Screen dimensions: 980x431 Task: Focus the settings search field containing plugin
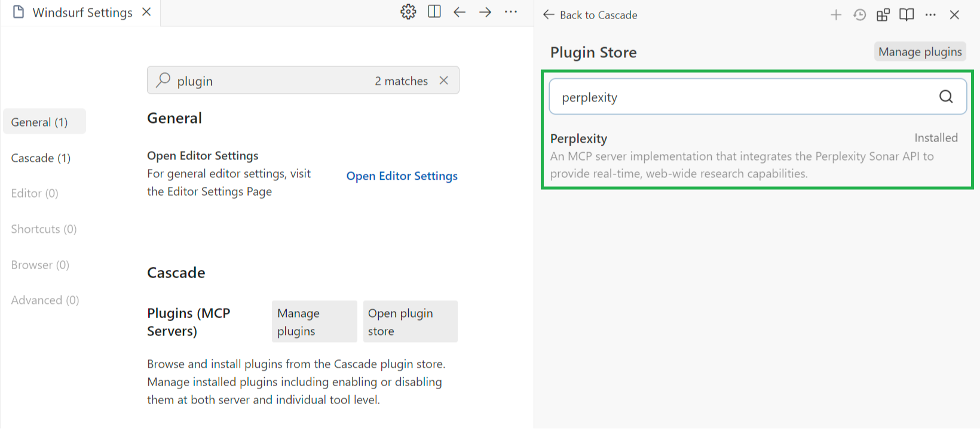point(303,81)
